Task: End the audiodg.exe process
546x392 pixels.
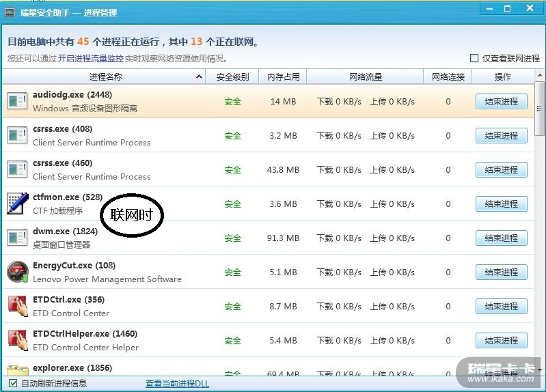Action: pyautogui.click(x=502, y=101)
